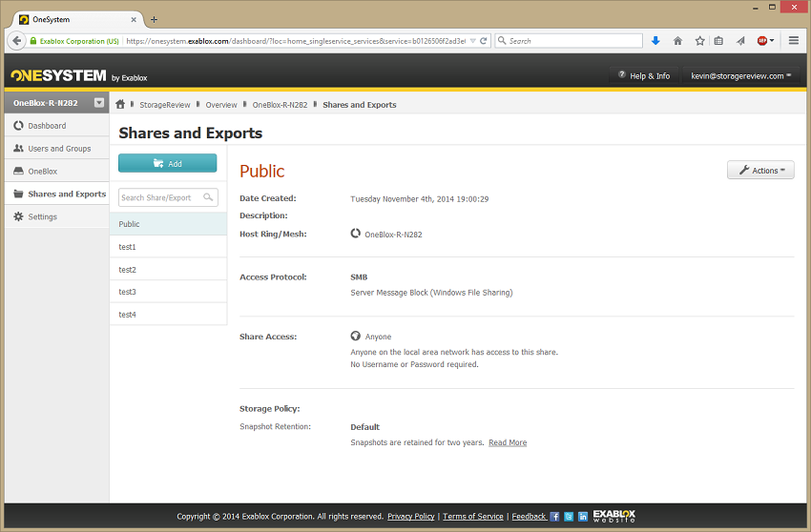The width and height of the screenshot is (811, 532).
Task: Go to StorageReview breadcrumb
Action: 165,105
